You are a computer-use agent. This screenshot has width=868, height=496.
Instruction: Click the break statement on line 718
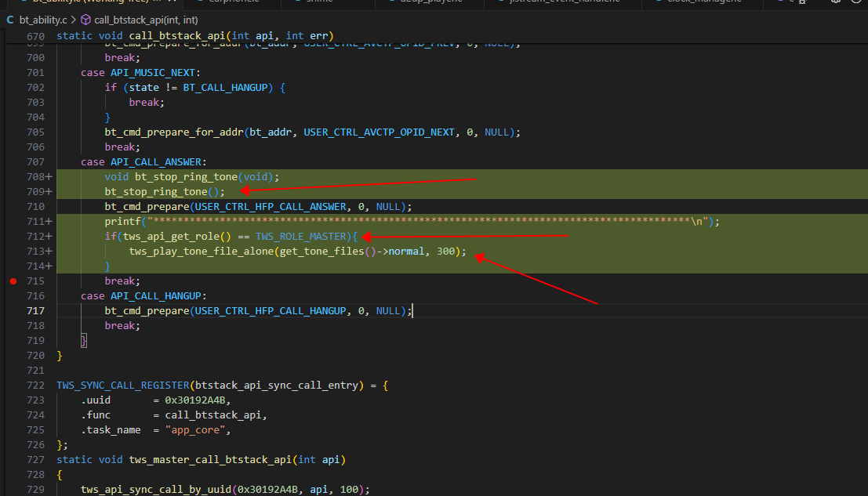[x=119, y=326]
